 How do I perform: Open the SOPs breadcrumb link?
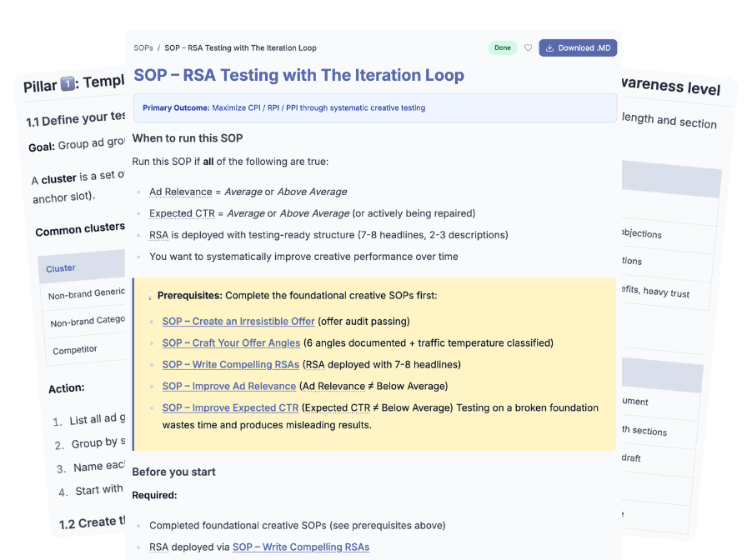point(142,47)
